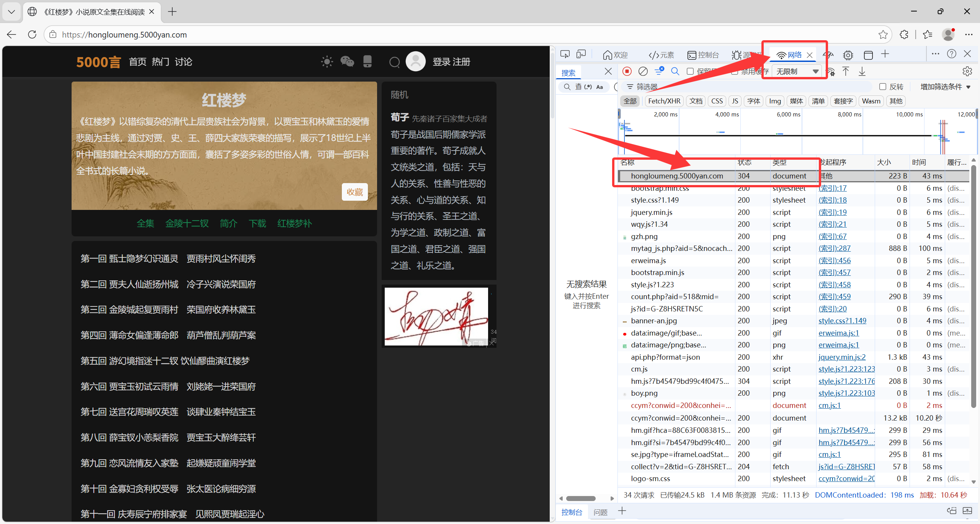Viewport: 980px width, 524px height.
Task: Toggle the regex (.*) search option
Action: [588, 87]
